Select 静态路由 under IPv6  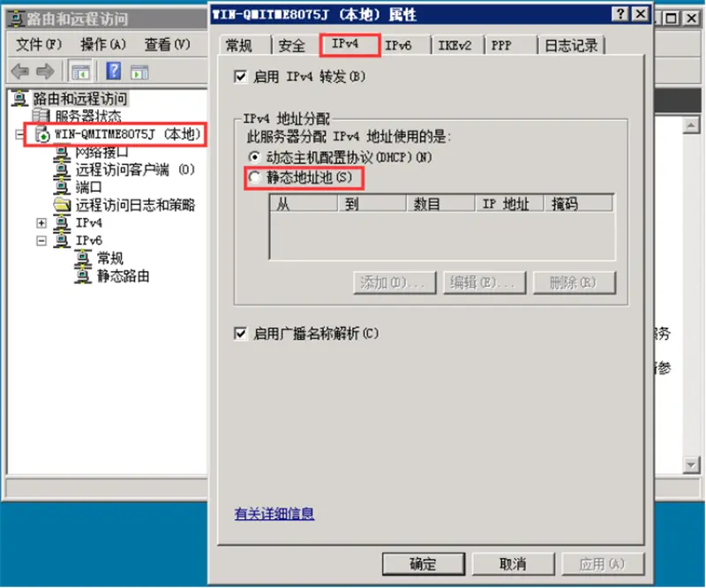pyautogui.click(x=123, y=275)
